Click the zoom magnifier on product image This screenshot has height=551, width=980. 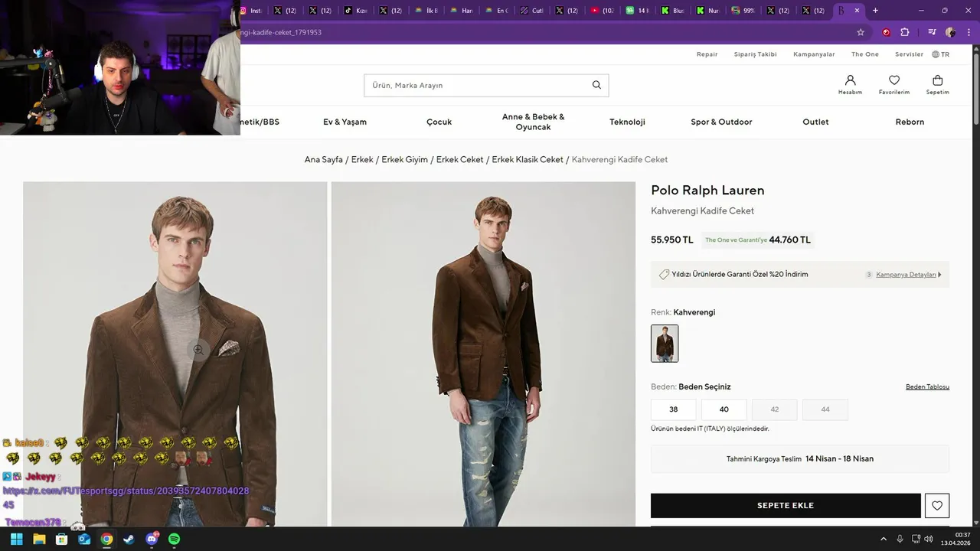pyautogui.click(x=198, y=350)
